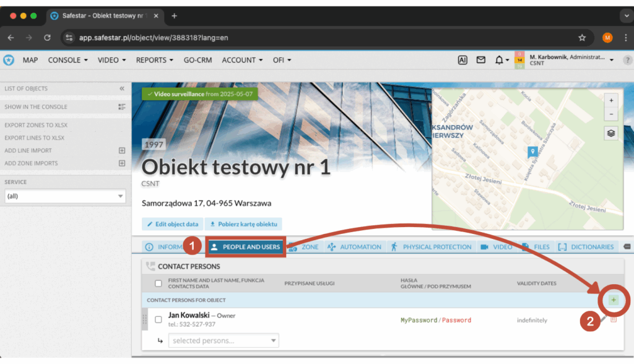Zoom in on the map

pos(611,100)
